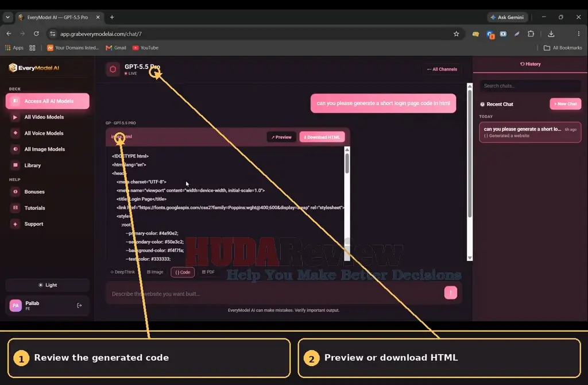
Task: Enable DeepThink mode
Action: (x=123, y=272)
